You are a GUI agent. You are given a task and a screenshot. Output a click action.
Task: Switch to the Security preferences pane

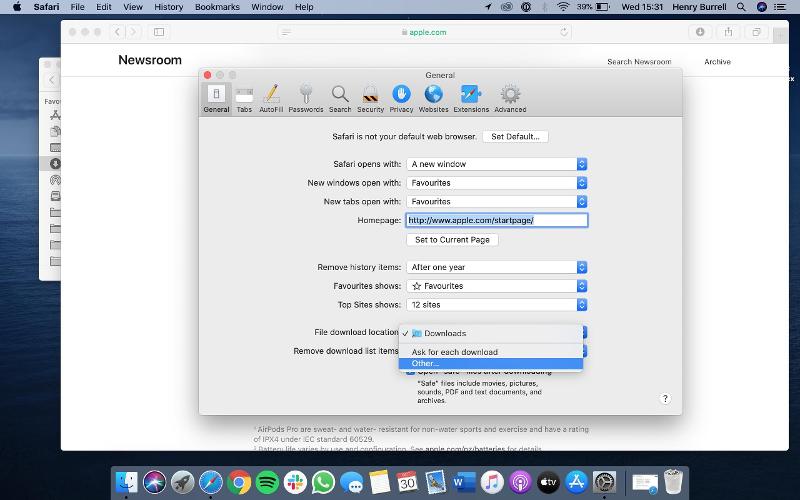coord(370,97)
